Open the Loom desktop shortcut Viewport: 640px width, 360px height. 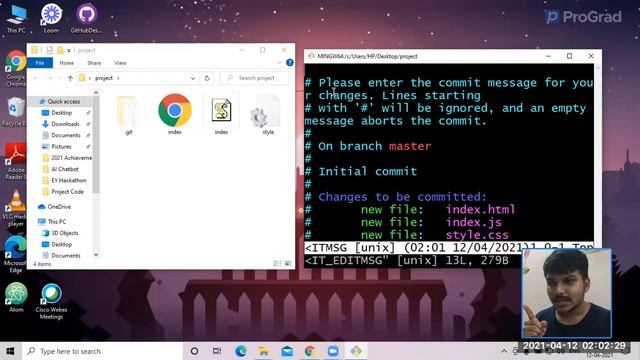tap(51, 18)
